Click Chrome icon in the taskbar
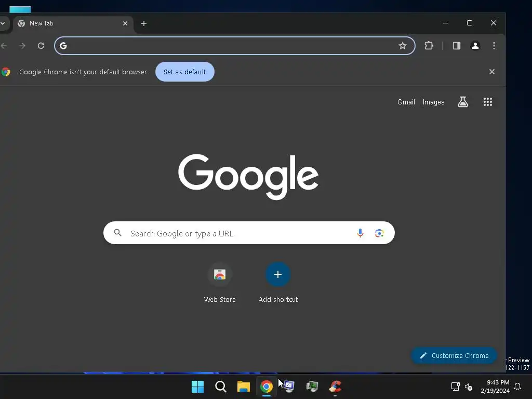The image size is (532, 399). tap(267, 387)
